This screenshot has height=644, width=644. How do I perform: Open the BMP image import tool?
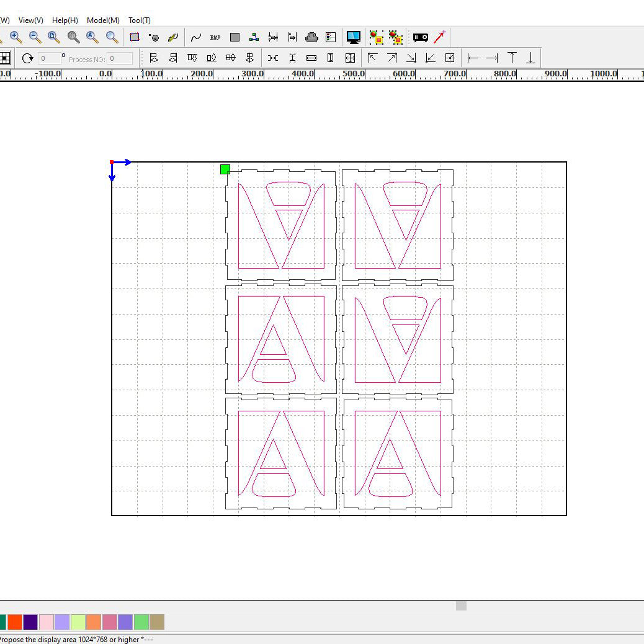214,37
